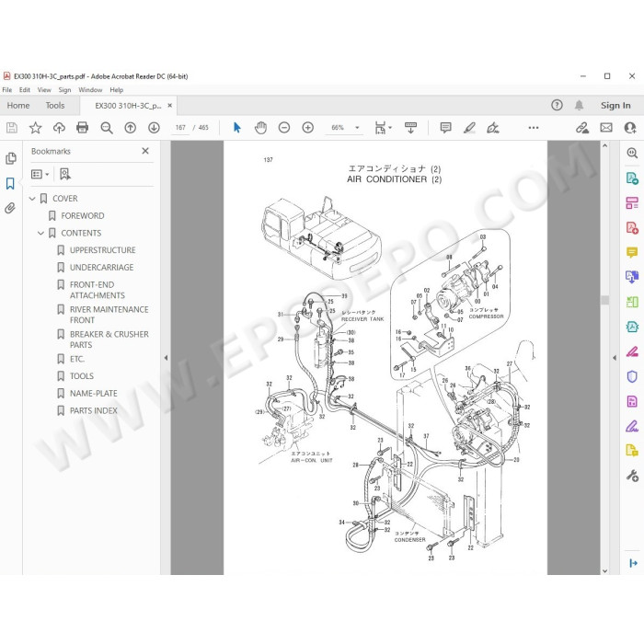
Task: Collapse right tools pane arrow
Action: (x=615, y=358)
